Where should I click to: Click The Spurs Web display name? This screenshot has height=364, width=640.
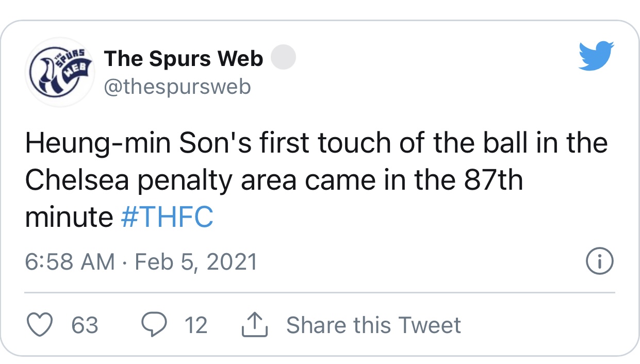click(x=184, y=59)
